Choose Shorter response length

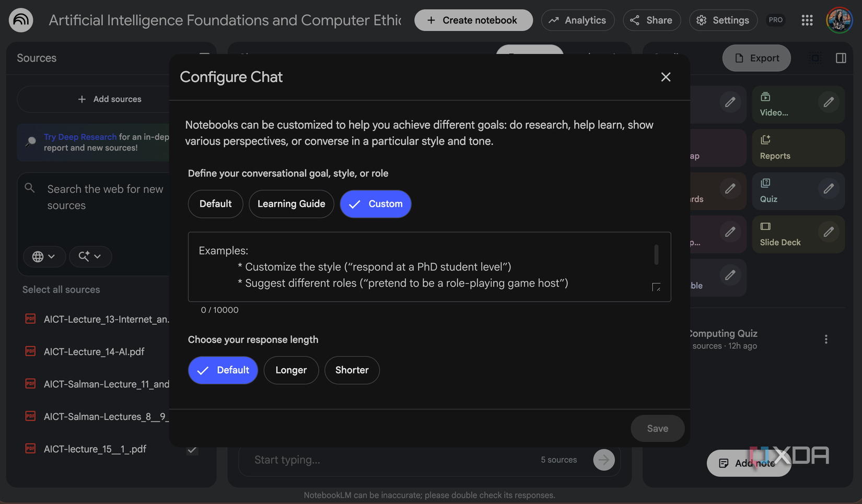(352, 370)
